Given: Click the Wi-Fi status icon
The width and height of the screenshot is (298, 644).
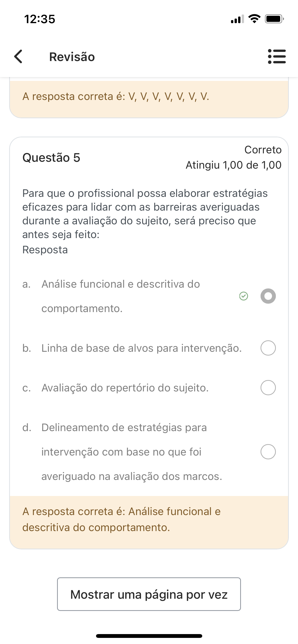Looking at the screenshot, I should tap(254, 19).
